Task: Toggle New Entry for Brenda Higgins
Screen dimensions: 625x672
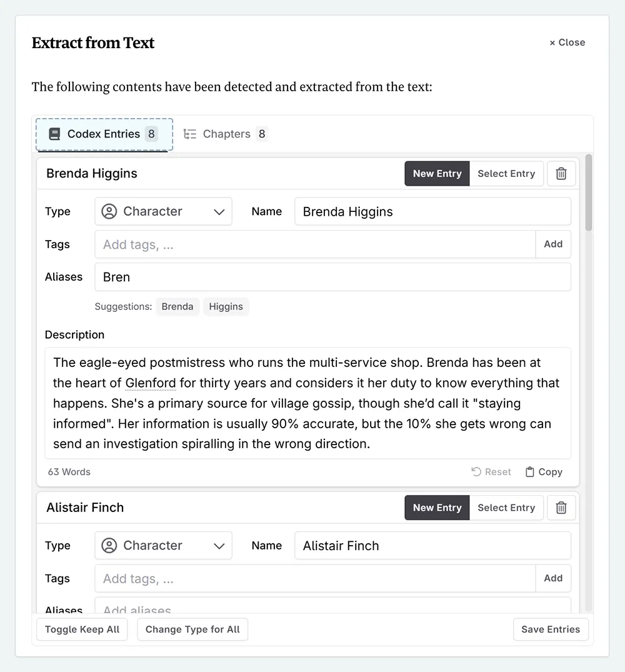Action: 437,174
